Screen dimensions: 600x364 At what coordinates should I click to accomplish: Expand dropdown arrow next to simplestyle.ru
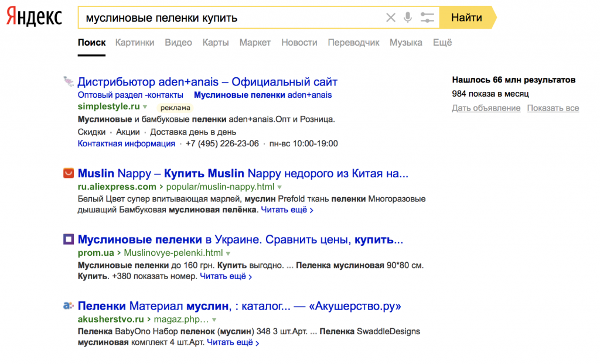[145, 107]
